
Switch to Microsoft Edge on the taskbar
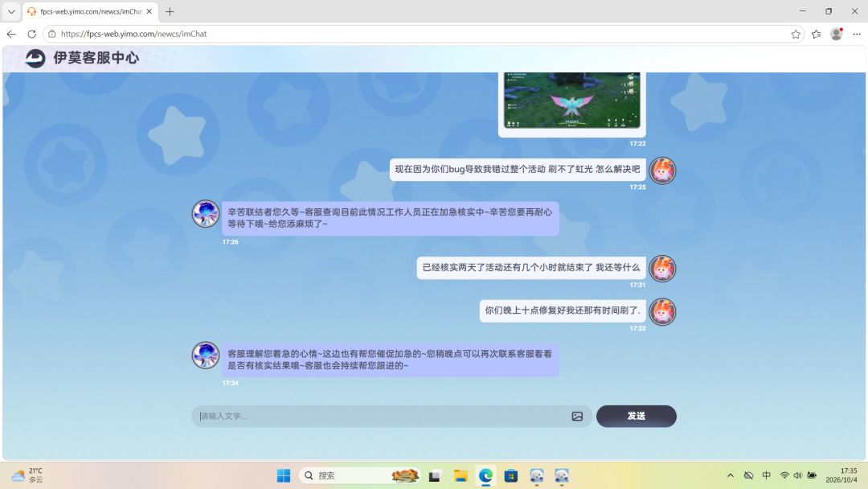click(x=485, y=475)
